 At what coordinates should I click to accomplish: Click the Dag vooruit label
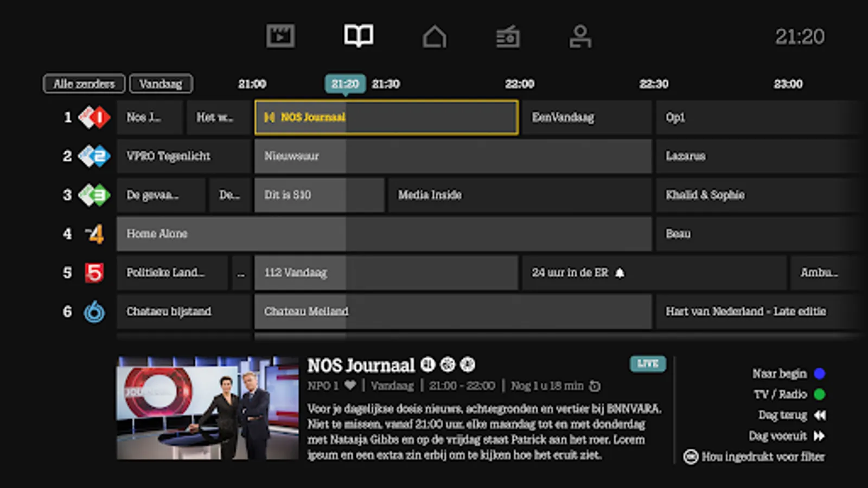(778, 436)
